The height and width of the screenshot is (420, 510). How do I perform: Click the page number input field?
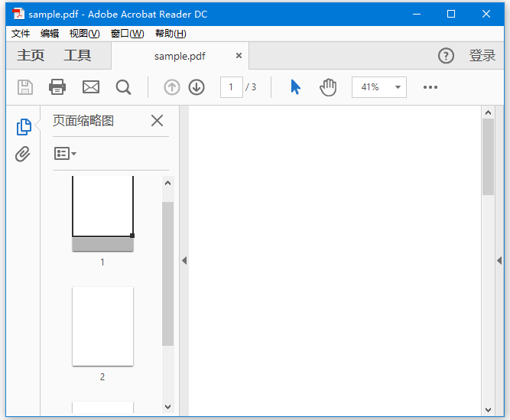231,87
